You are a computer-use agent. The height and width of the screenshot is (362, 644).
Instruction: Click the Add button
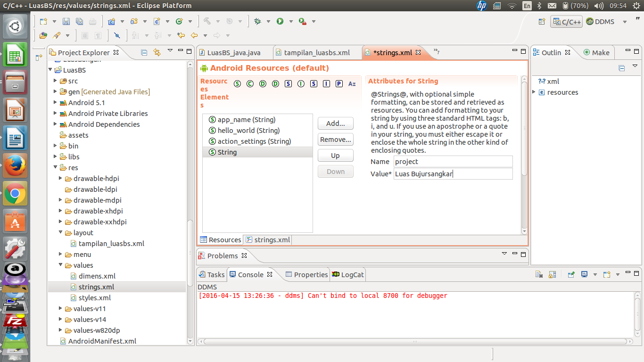point(335,123)
